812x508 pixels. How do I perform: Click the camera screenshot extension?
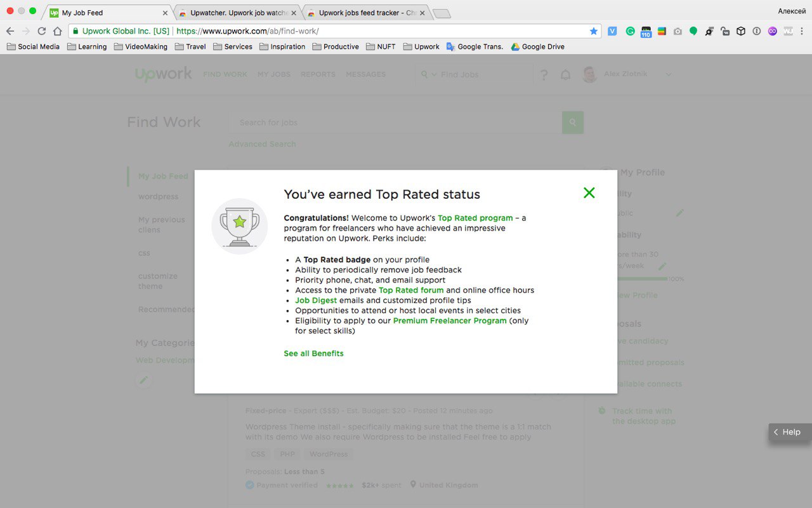tap(678, 31)
